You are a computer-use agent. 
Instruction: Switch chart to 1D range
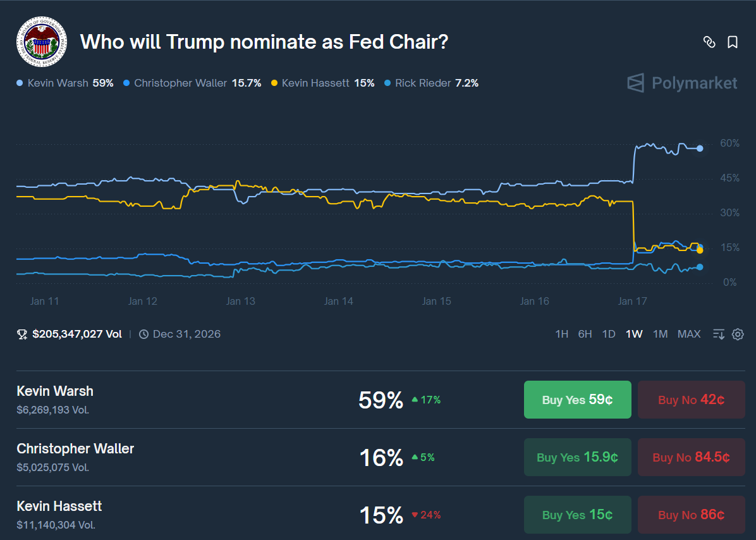click(609, 334)
